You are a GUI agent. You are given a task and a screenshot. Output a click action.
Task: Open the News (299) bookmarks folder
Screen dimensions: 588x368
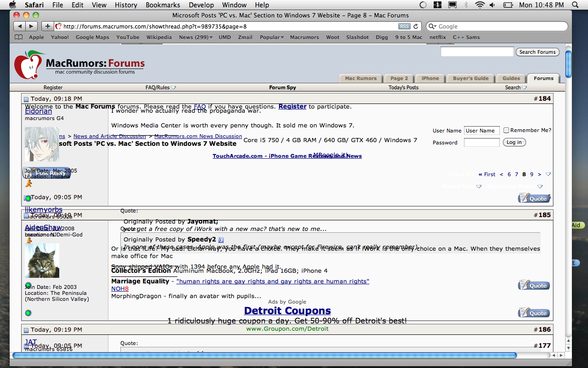[196, 37]
